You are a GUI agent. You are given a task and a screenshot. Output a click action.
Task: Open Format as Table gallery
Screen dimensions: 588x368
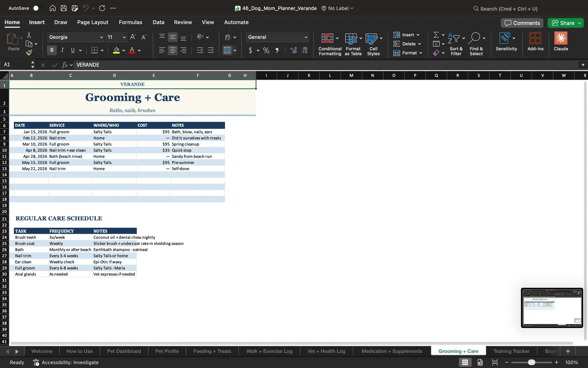[x=353, y=44]
